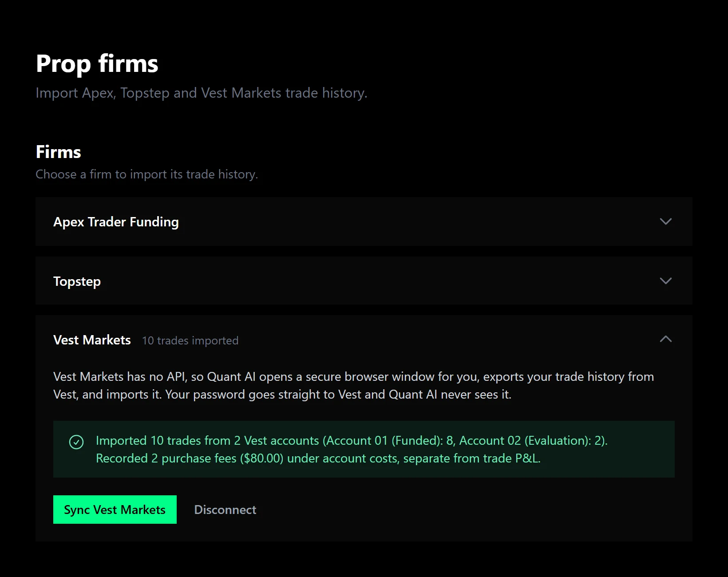Click the green success checkmark icon
The height and width of the screenshot is (577, 728).
coord(76,442)
